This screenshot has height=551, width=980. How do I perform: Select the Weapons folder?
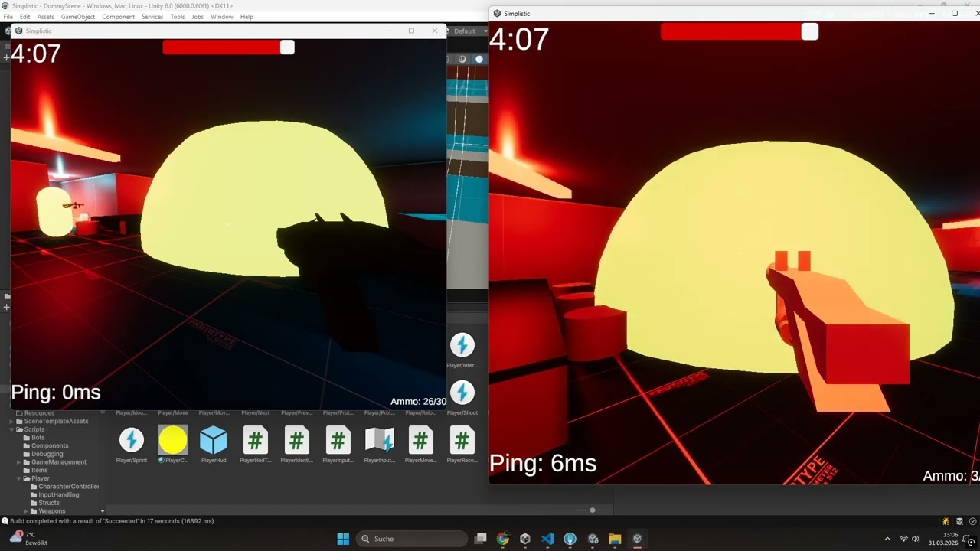click(51, 511)
